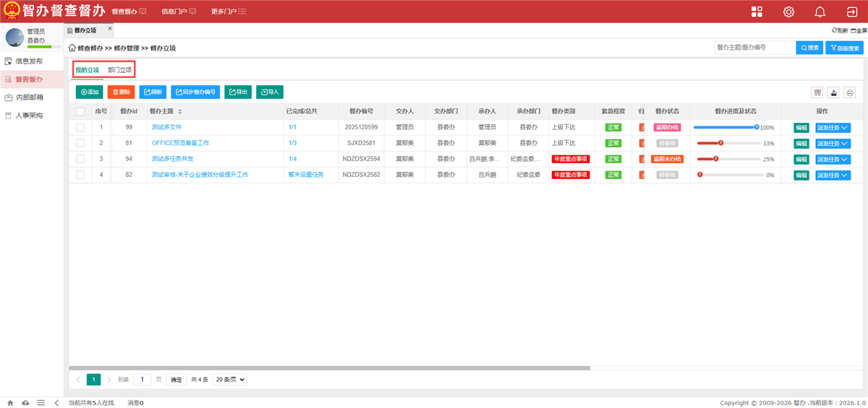
Task: Click the settings gear icon
Action: [788, 12]
